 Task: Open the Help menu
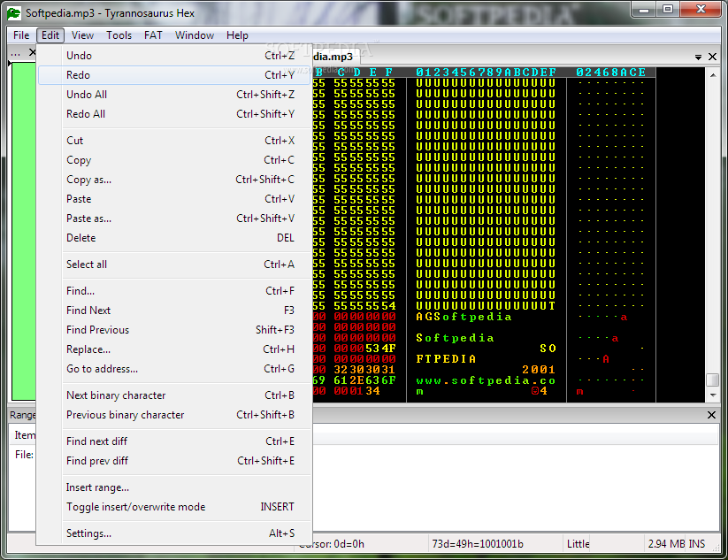pyautogui.click(x=237, y=35)
